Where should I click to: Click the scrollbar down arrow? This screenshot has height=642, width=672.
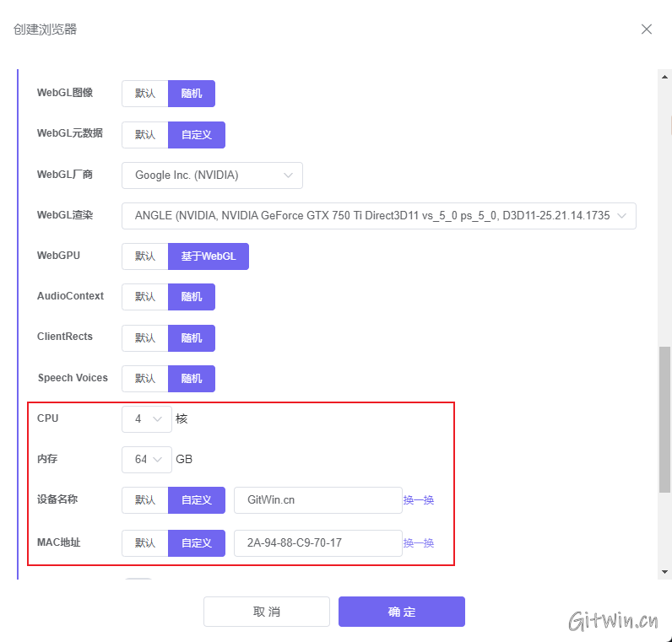pos(665,572)
